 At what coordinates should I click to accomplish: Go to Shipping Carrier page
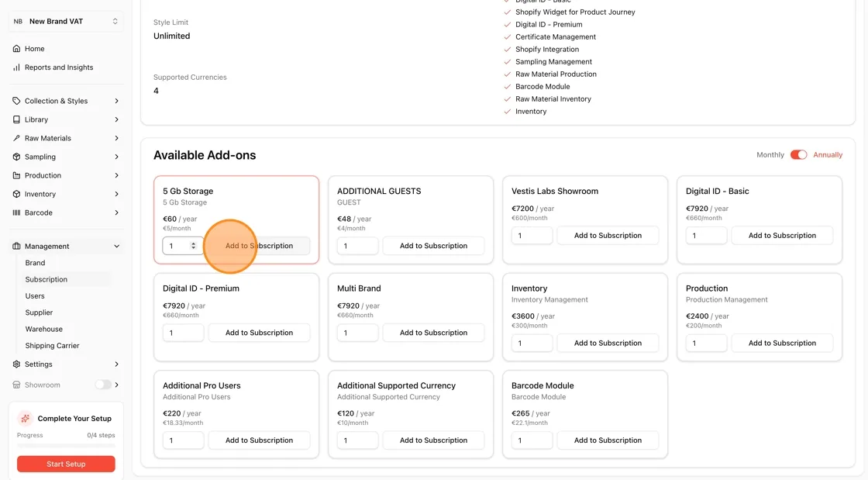52,346
